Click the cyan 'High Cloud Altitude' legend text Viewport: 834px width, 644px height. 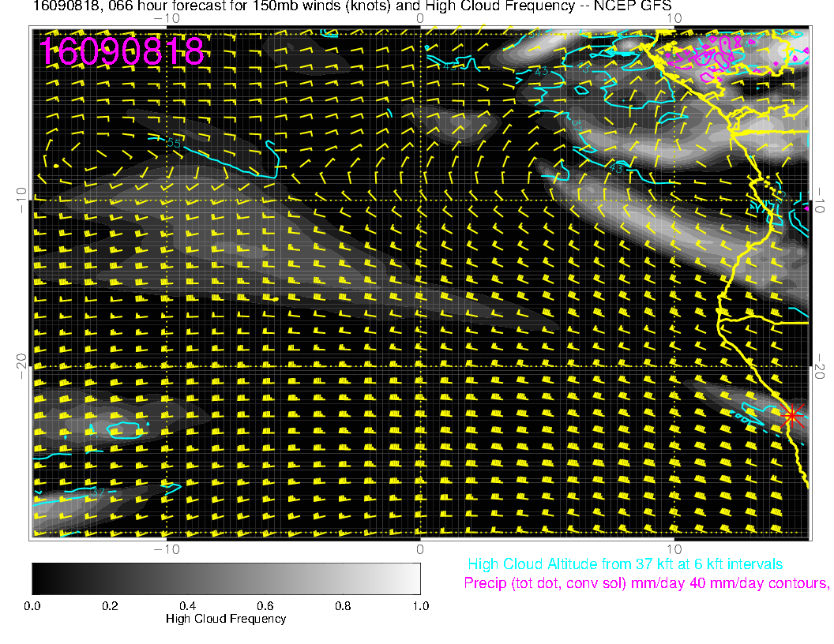point(625,564)
